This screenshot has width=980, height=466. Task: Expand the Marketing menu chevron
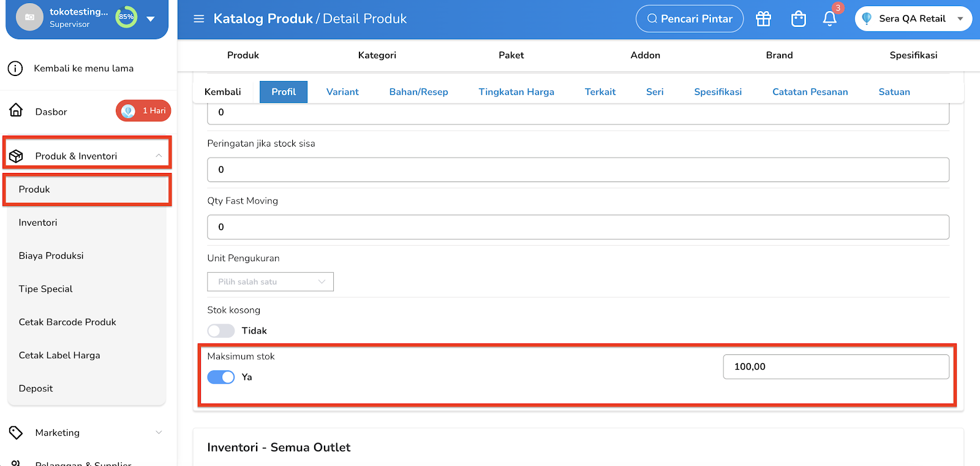(x=159, y=433)
